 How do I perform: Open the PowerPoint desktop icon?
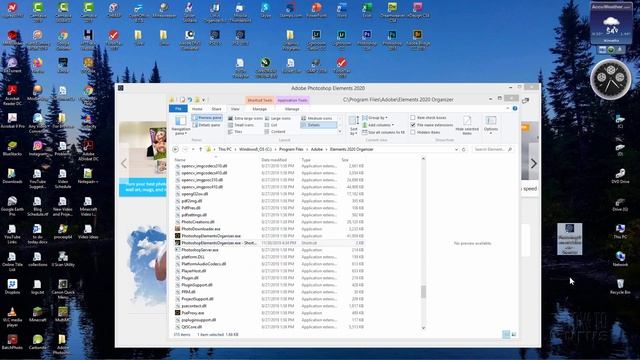[x=316, y=10]
